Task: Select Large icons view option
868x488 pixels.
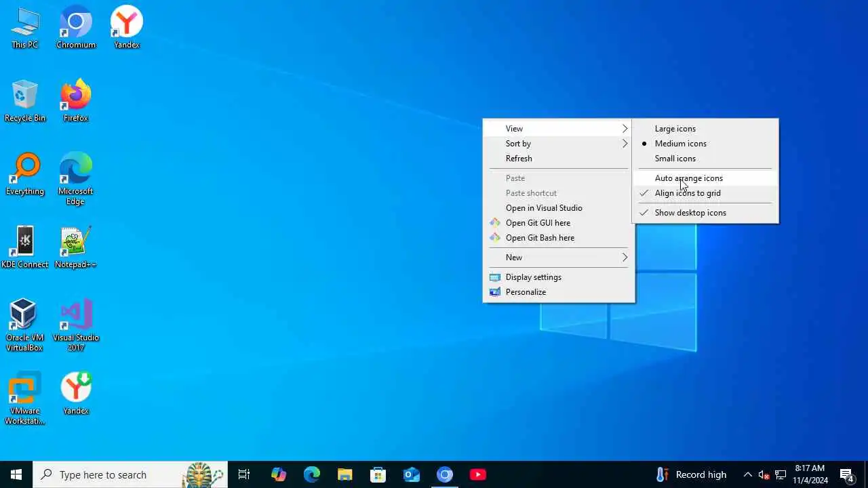Action: click(705, 129)
